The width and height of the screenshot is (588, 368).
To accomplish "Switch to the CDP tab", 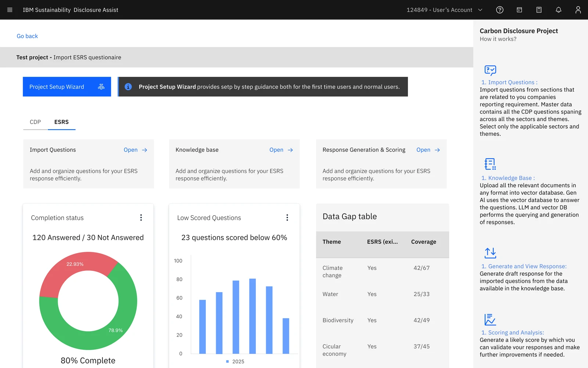I will point(35,122).
